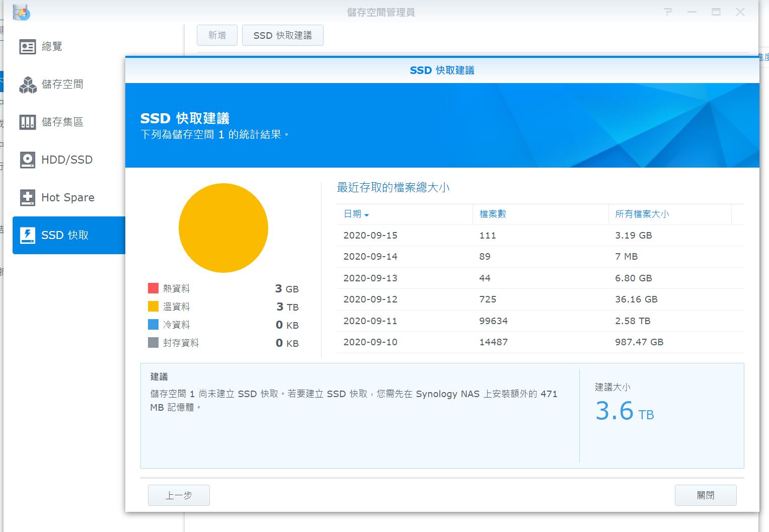The height and width of the screenshot is (532, 769).
Task: Select the 2020-09-14 date cell
Action: click(x=370, y=257)
